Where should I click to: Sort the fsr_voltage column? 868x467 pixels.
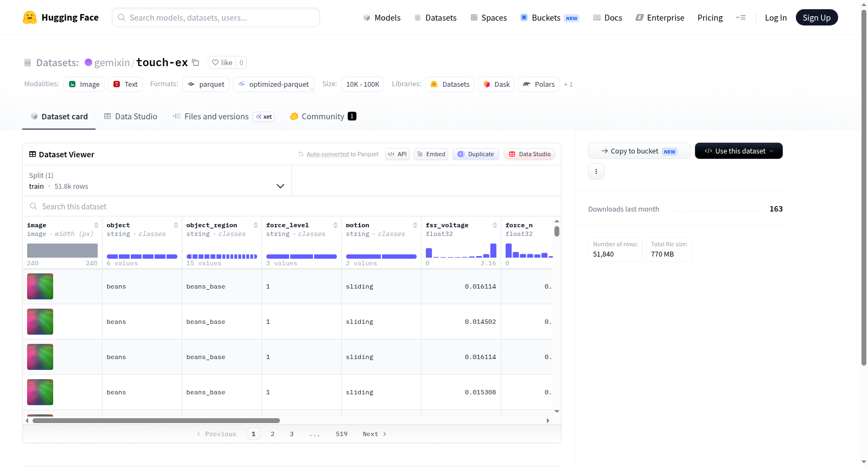tap(495, 225)
